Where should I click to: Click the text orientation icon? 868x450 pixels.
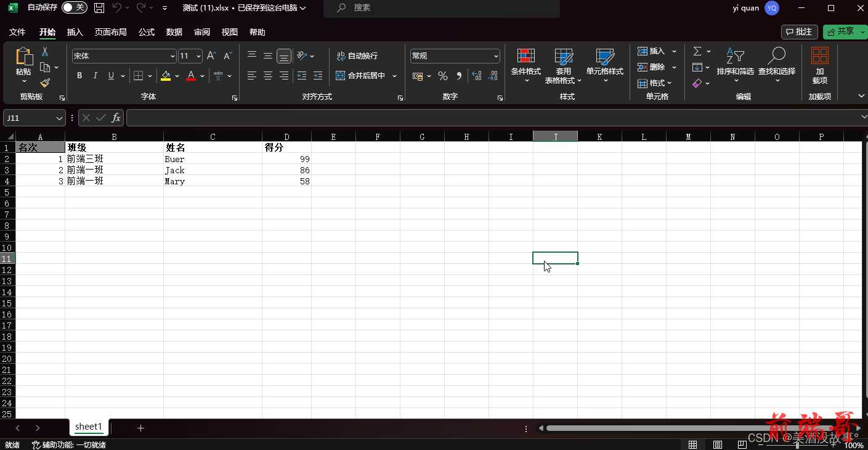[x=302, y=55]
